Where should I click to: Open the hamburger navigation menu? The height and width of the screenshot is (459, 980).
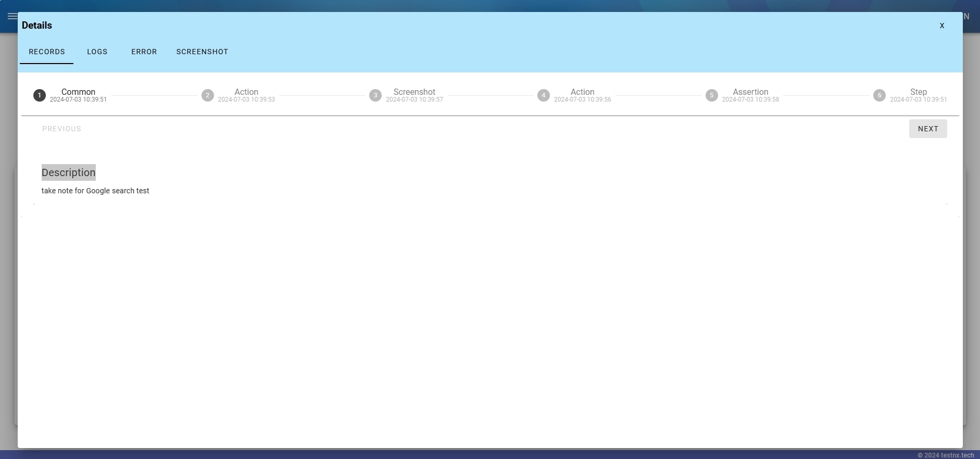pos(11,16)
